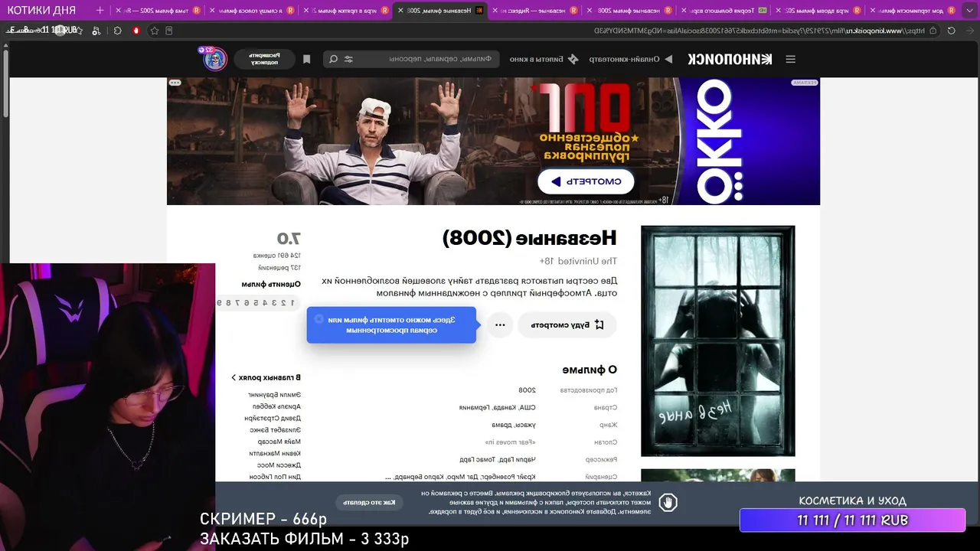Rate the film 9 in rating row
Image resolution: width=980 pixels, height=551 pixels.
219,303
